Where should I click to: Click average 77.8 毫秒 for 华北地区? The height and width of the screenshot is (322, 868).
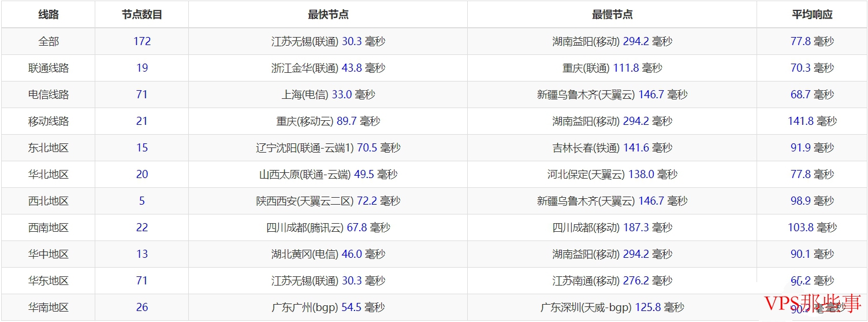pyautogui.click(x=812, y=175)
